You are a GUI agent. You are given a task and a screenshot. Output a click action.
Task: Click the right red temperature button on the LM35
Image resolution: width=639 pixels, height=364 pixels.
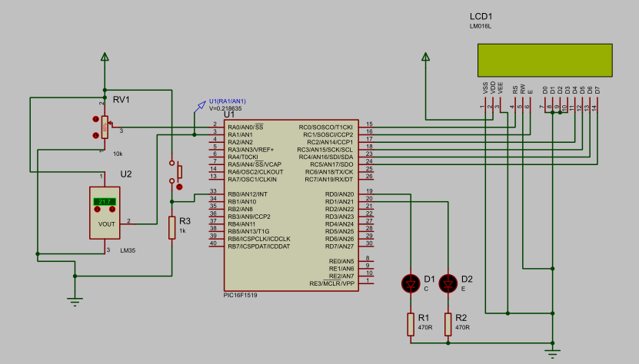[112, 210]
